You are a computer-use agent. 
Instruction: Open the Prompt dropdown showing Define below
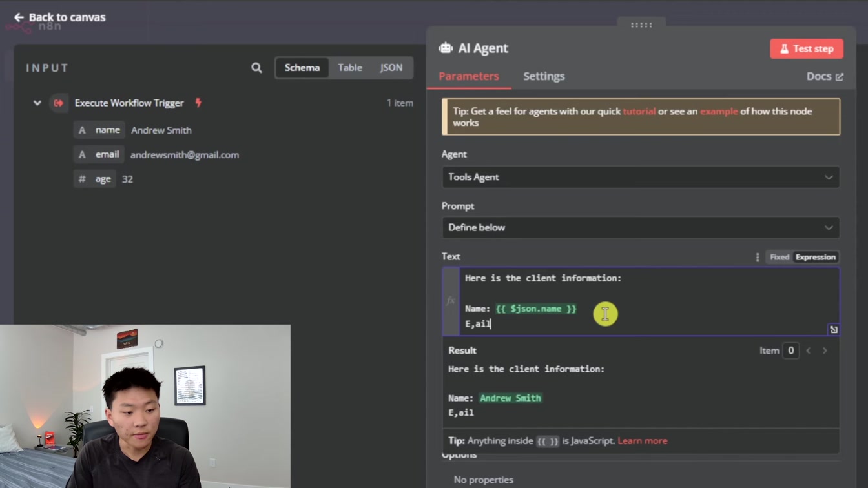click(641, 227)
